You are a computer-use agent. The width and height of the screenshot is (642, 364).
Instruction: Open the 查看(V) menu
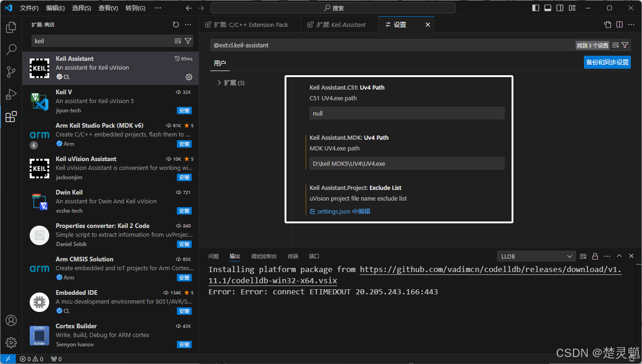click(x=108, y=8)
